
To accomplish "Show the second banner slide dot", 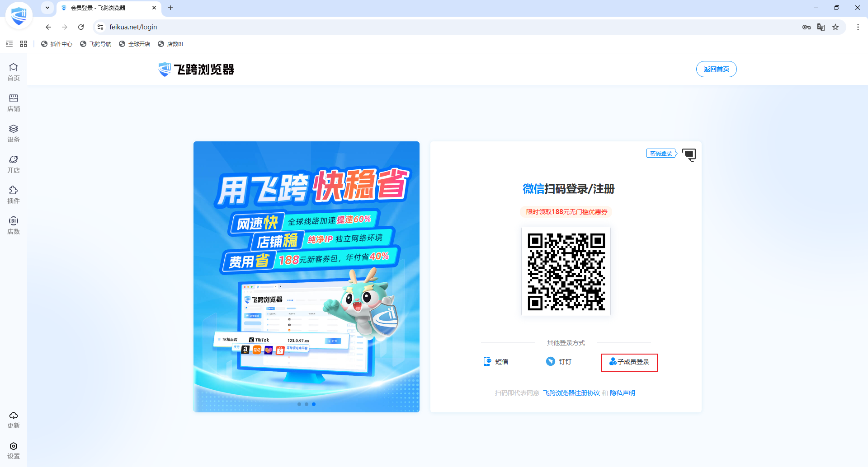I will [x=307, y=404].
